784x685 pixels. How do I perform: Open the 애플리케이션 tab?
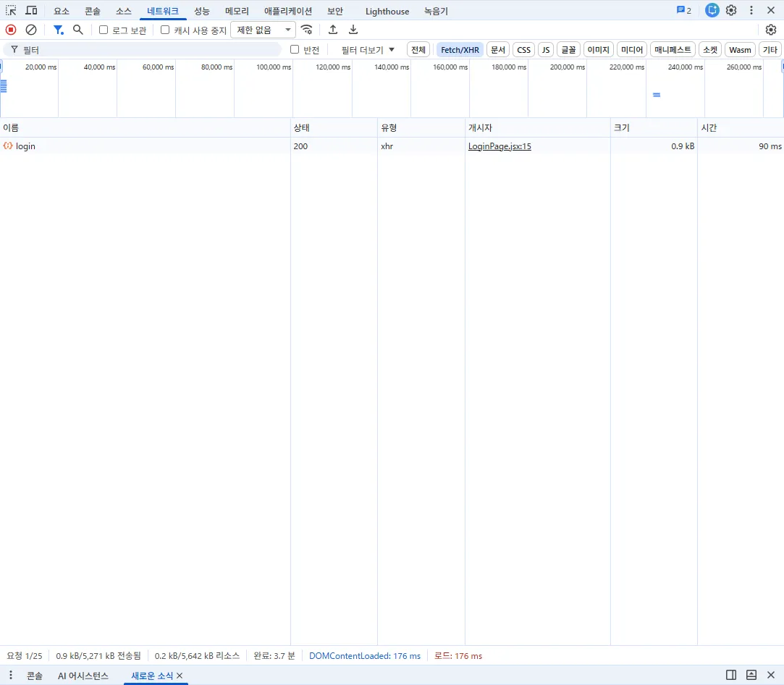click(288, 11)
